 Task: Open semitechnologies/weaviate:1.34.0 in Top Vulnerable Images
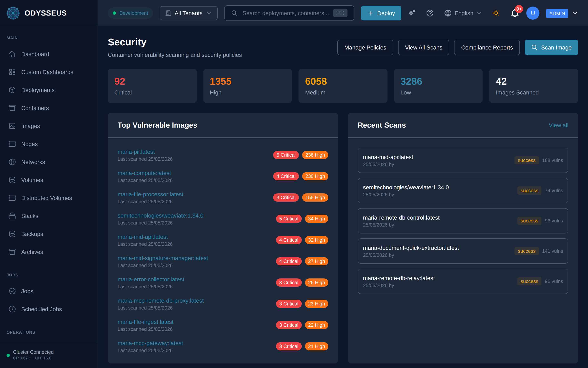[160, 216]
